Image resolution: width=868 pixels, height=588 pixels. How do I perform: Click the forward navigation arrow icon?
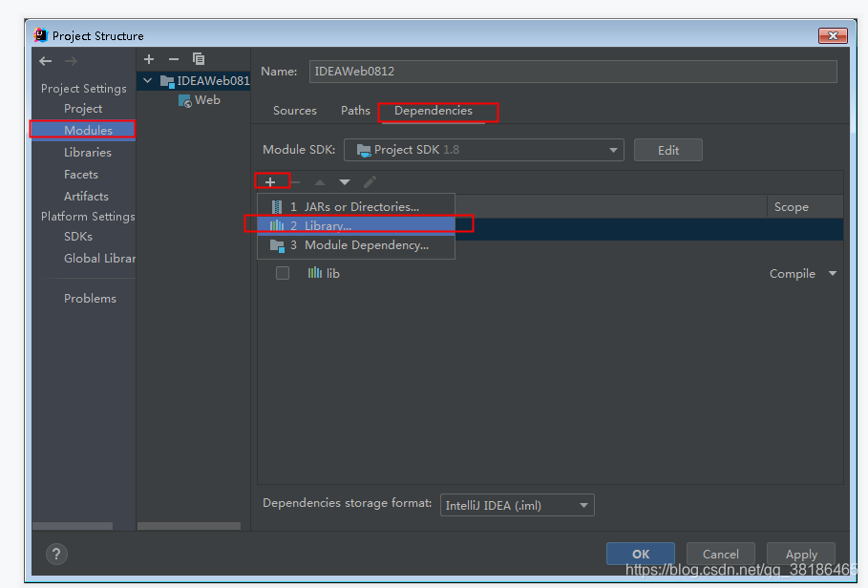coord(71,61)
